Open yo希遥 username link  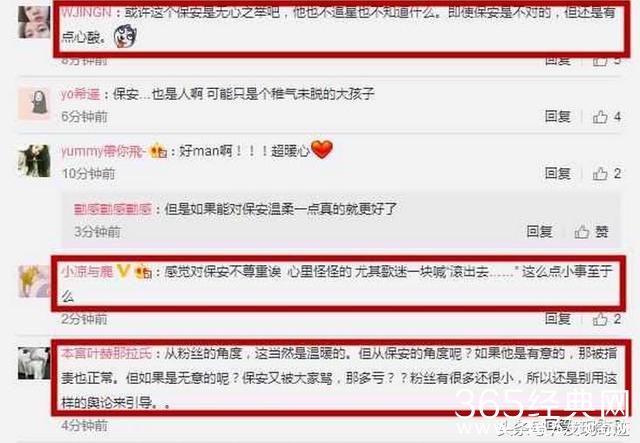coord(80,94)
